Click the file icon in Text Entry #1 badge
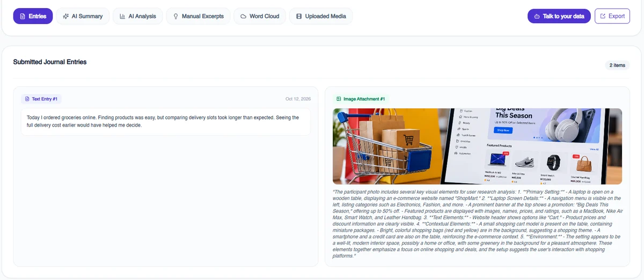Screen dimensions: 644x280 (x=27, y=99)
